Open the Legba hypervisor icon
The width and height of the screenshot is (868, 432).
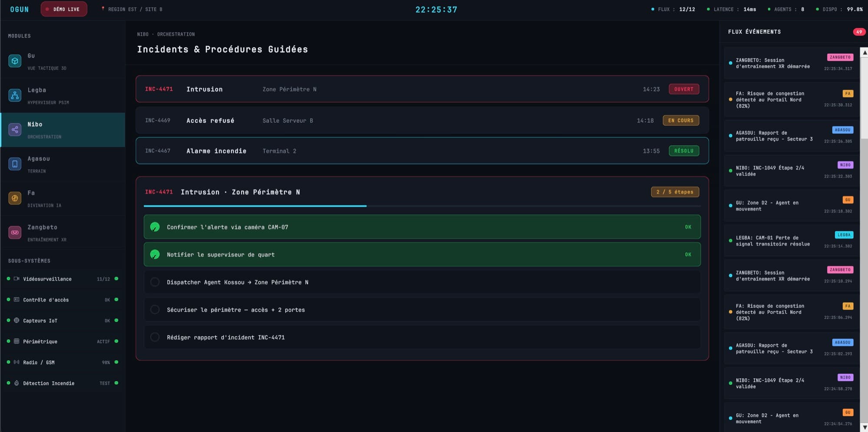click(15, 95)
